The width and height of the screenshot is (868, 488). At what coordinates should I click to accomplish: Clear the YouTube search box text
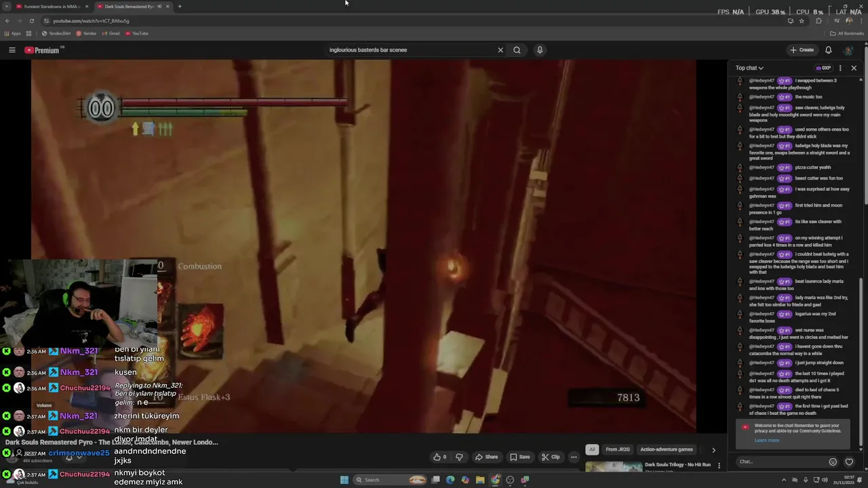pyautogui.click(x=500, y=50)
